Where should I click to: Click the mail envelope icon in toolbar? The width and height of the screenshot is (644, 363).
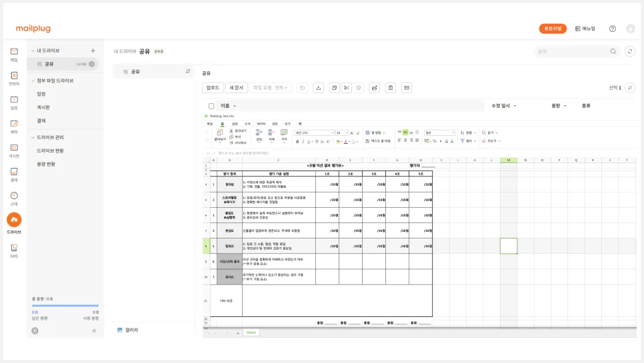coord(407,88)
